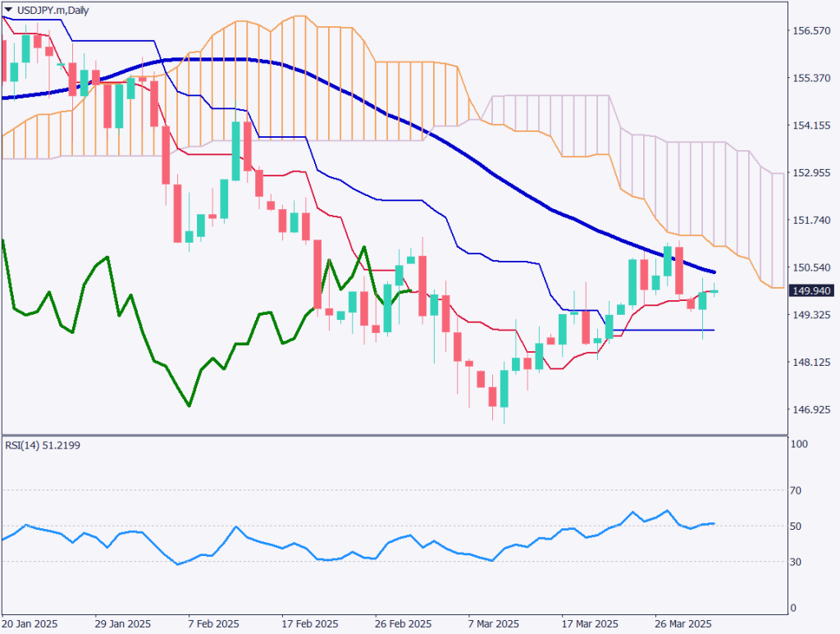The width and height of the screenshot is (840, 634).
Task: Click the current price tag 149.940
Action: [x=810, y=290]
